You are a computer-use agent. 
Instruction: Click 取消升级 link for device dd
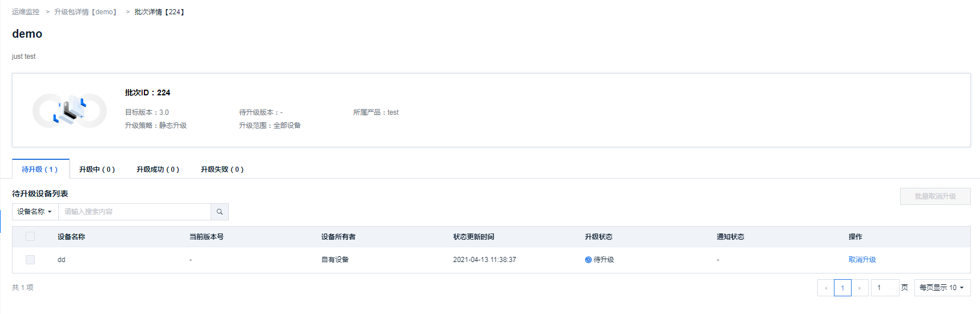[x=862, y=260]
